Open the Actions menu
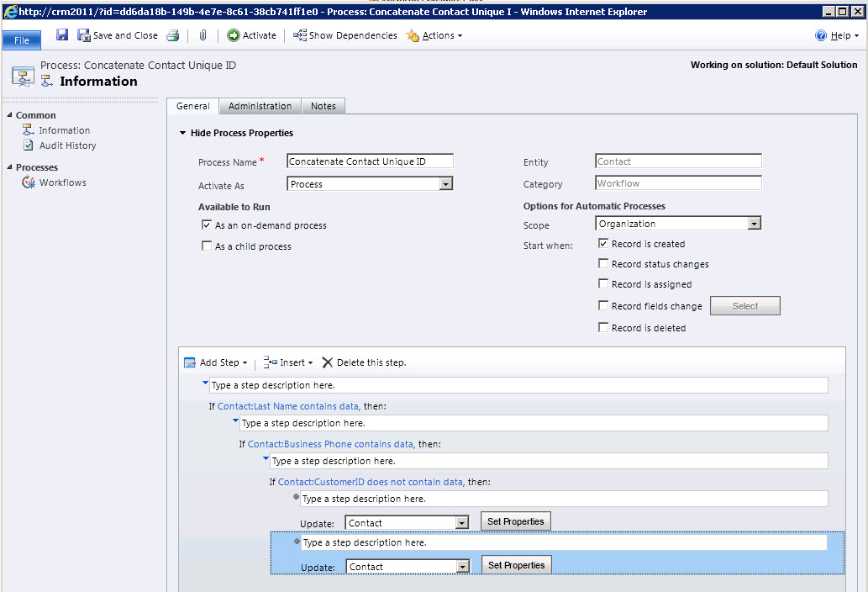The height and width of the screenshot is (592, 868). click(x=437, y=35)
